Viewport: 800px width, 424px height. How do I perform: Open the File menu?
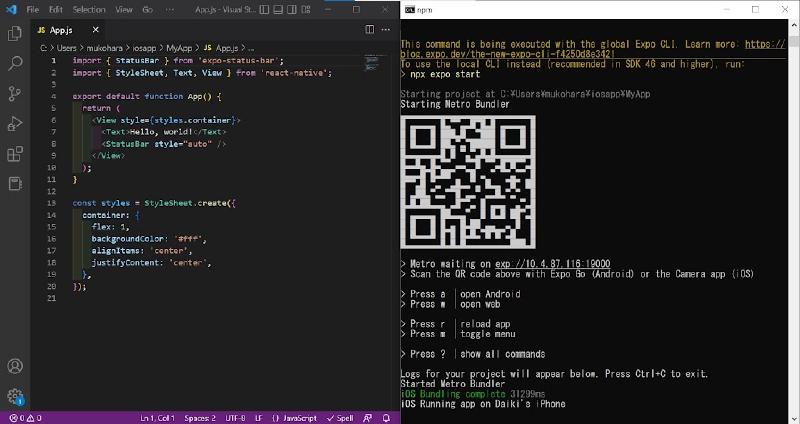pos(32,9)
